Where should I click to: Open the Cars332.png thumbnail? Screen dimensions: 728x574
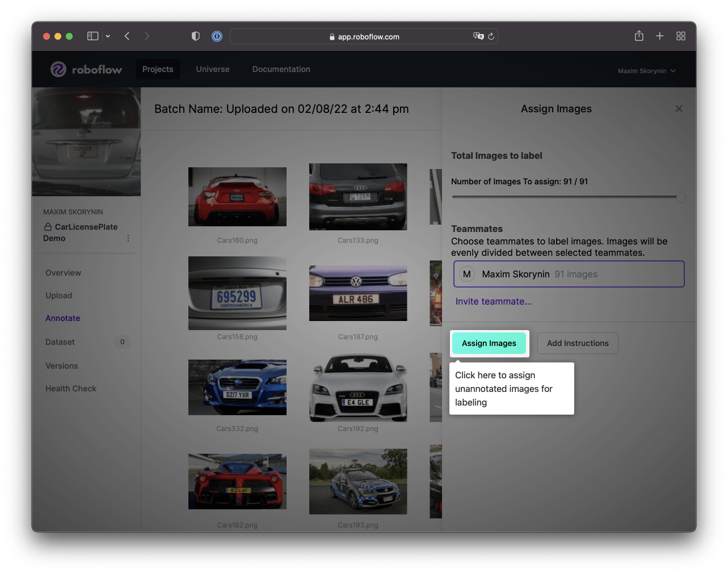pyautogui.click(x=237, y=387)
